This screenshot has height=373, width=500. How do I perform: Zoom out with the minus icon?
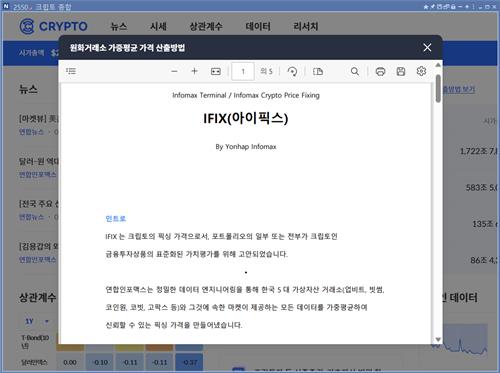tap(174, 71)
